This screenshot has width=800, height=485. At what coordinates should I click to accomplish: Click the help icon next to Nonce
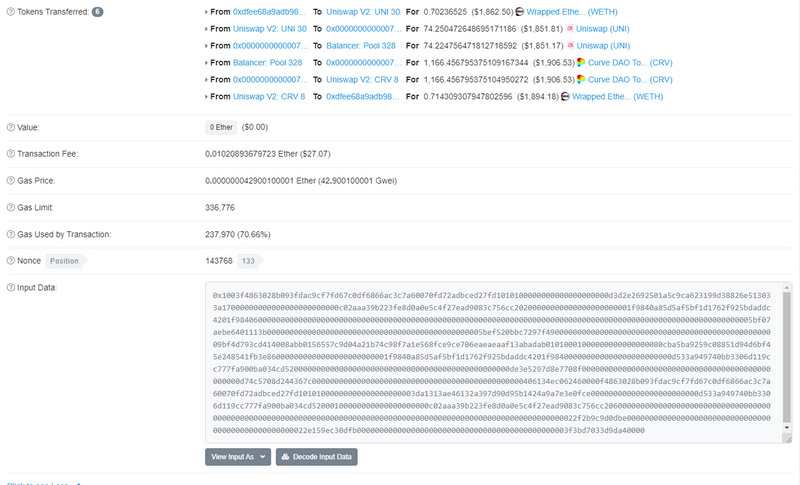(10, 260)
